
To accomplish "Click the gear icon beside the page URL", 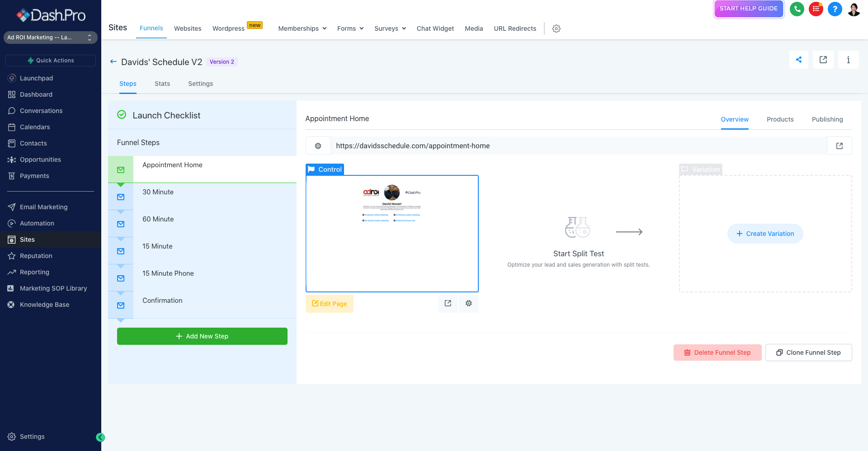I will (x=318, y=146).
